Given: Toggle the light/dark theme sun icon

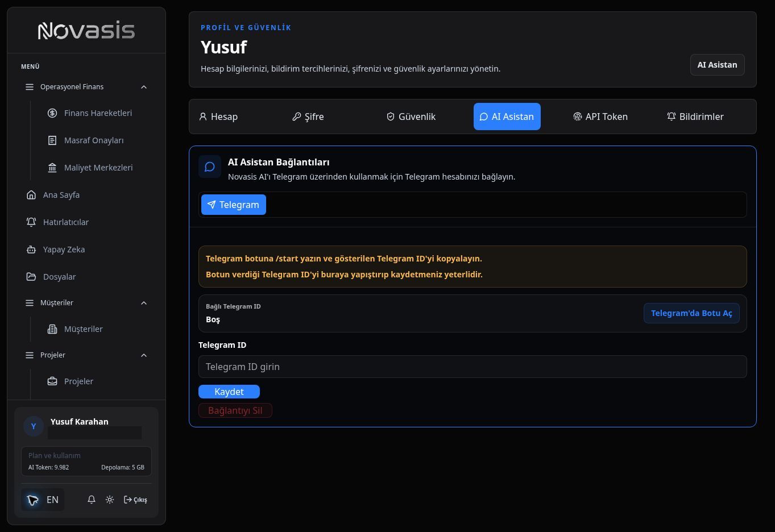Looking at the screenshot, I should coord(110,500).
